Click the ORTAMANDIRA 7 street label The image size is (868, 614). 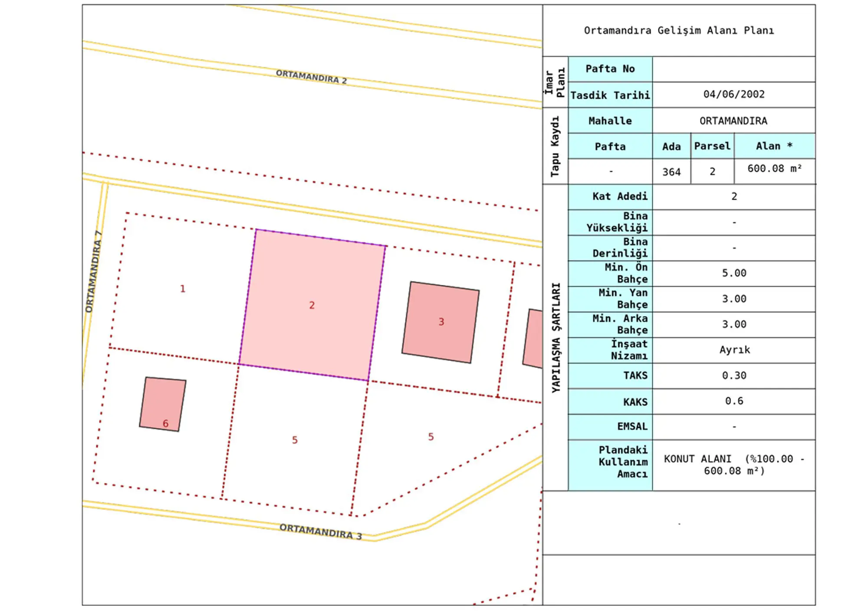(93, 271)
